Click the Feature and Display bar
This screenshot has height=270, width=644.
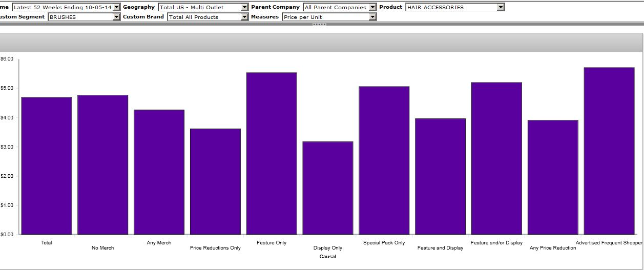point(441,176)
